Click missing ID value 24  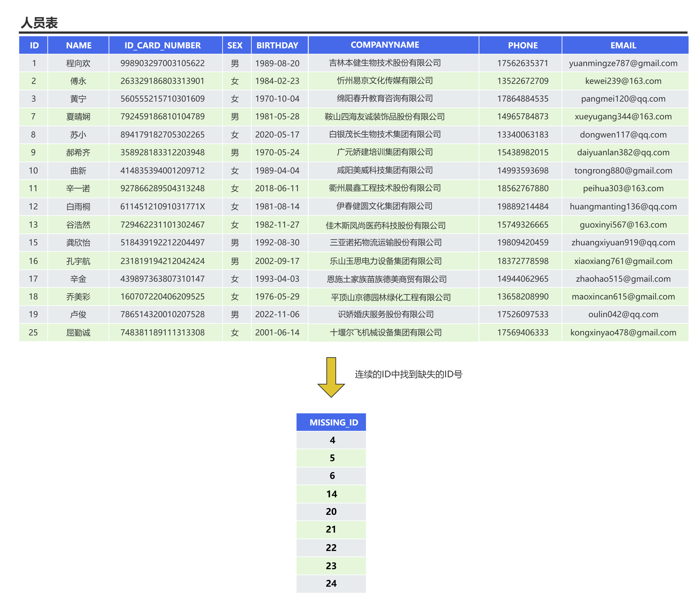tap(331, 583)
